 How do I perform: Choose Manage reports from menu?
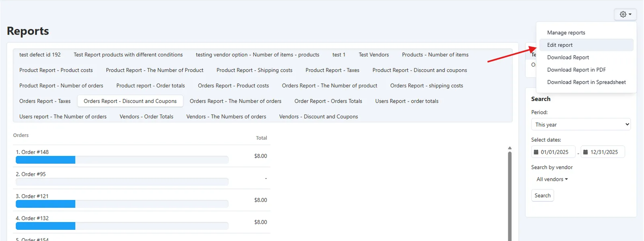pos(566,33)
